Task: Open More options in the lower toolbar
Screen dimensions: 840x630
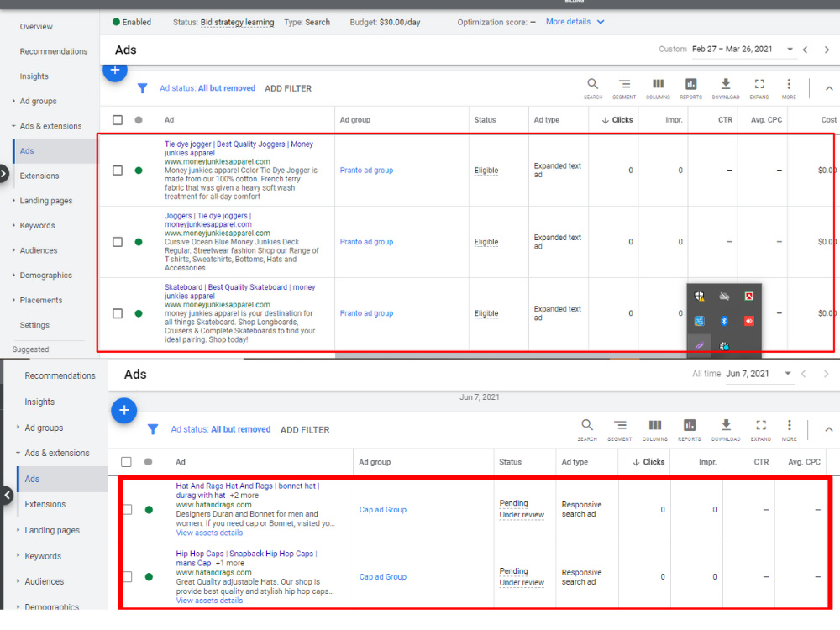Action: click(x=789, y=430)
